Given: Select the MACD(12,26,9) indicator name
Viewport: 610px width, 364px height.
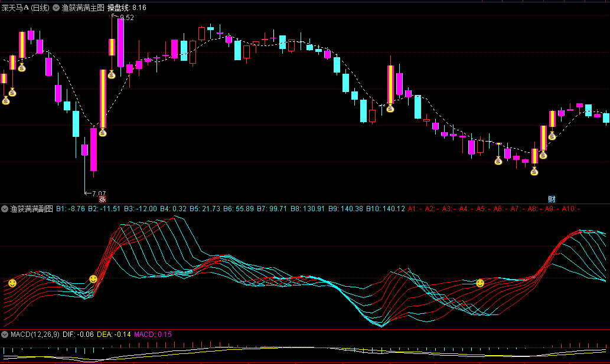Looking at the screenshot, I should pos(35,335).
